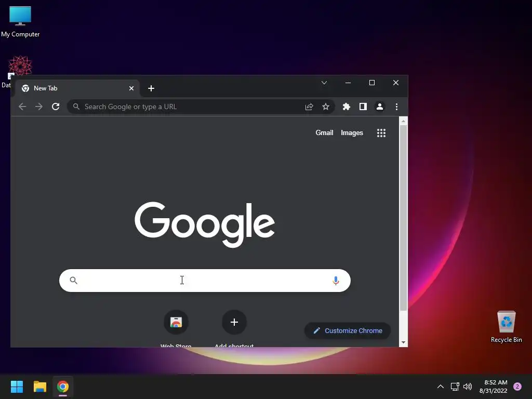Open the network tray icon
This screenshot has height=399, width=532.
click(455, 387)
